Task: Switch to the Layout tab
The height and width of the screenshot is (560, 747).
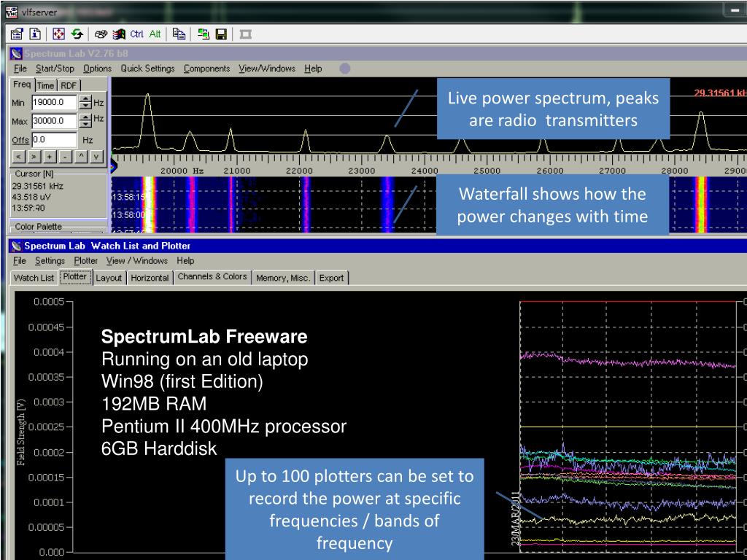Action: click(x=109, y=278)
